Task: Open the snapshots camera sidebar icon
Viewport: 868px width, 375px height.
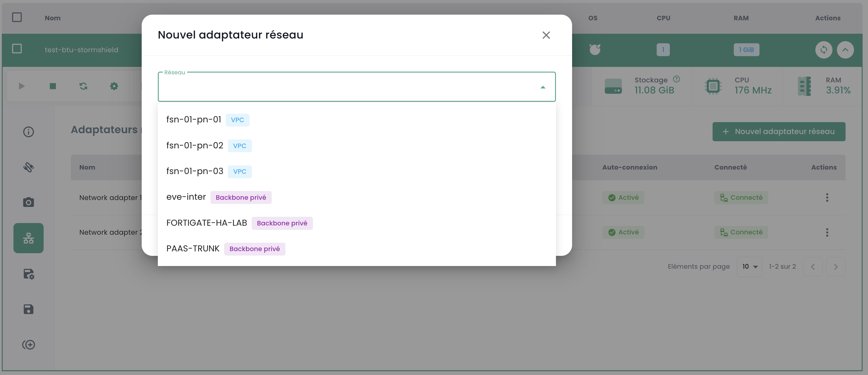Action: (28, 202)
